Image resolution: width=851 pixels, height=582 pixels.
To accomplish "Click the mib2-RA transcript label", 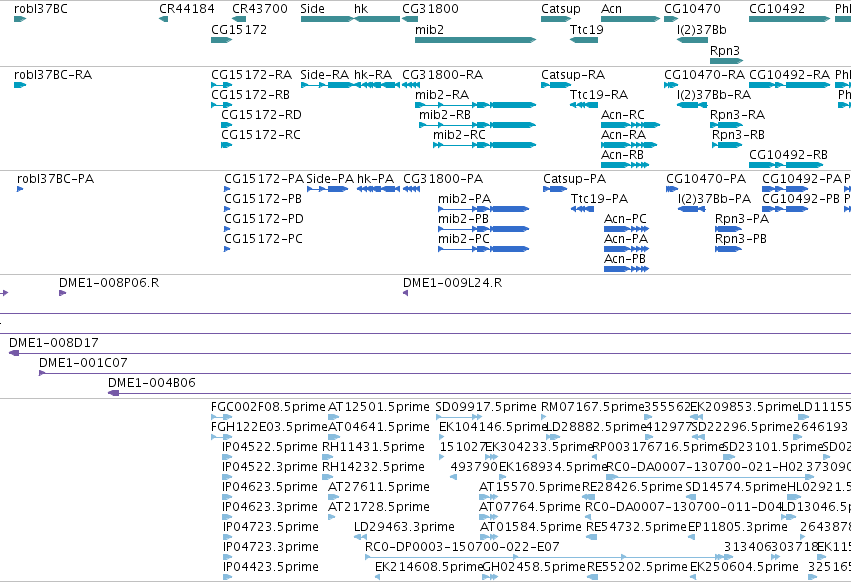I will tap(442, 94).
